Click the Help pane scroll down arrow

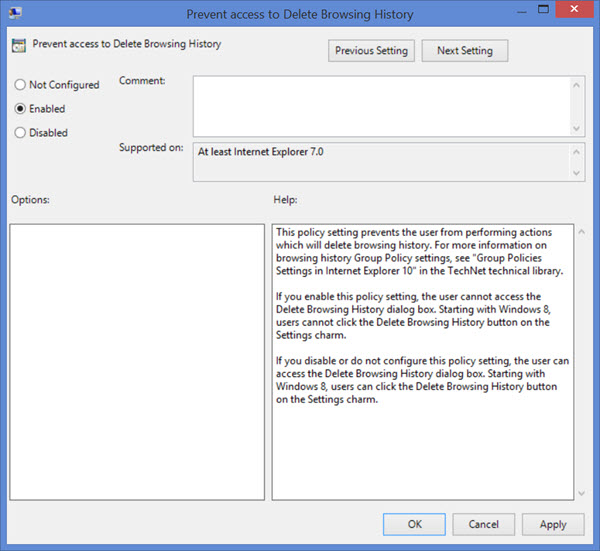click(x=582, y=493)
